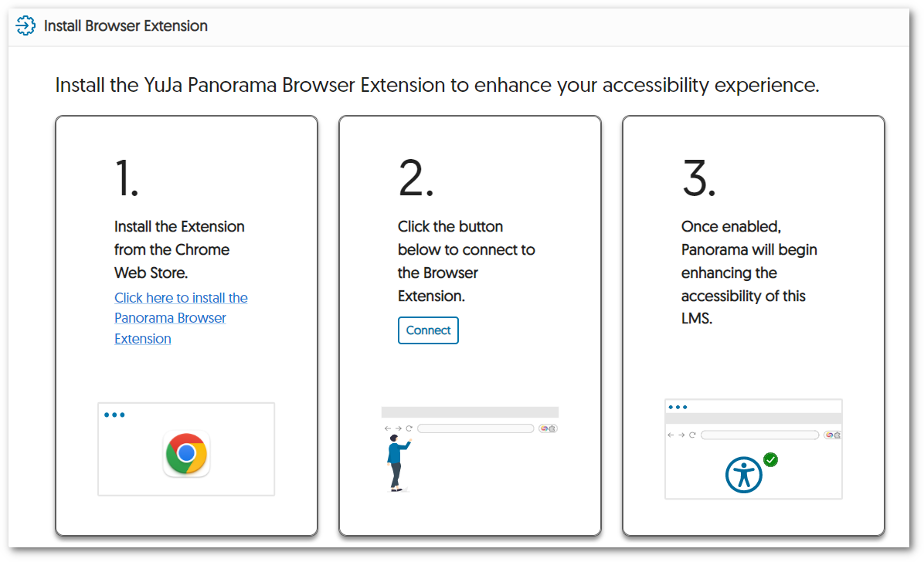Click the blue accessibility figure icon

point(743,475)
